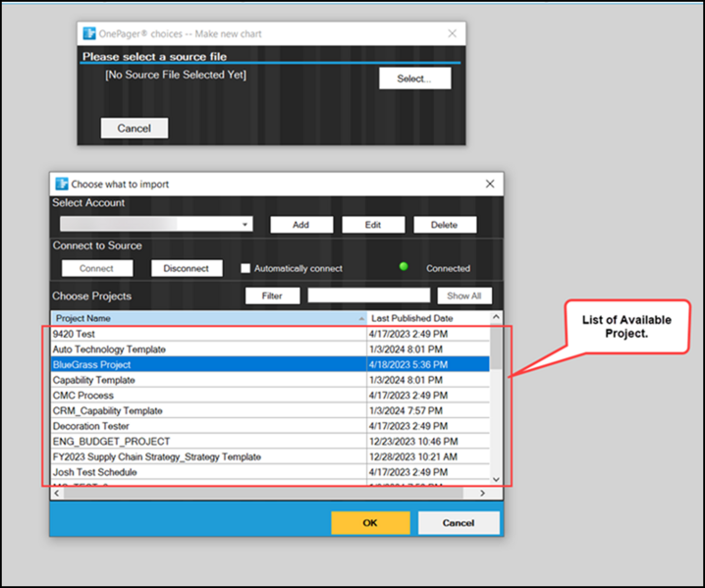Click the No Source File Selected Yet text
This screenshot has height=588, width=705.
pos(176,75)
